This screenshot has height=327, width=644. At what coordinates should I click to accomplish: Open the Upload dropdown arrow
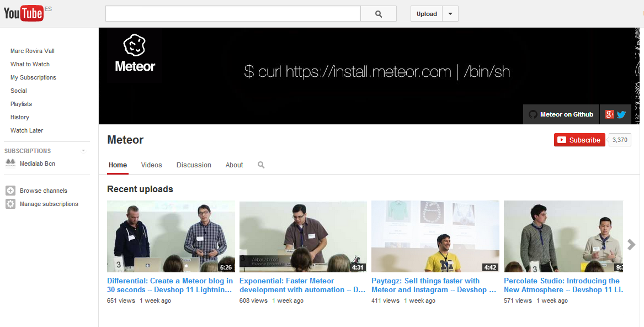(x=450, y=14)
